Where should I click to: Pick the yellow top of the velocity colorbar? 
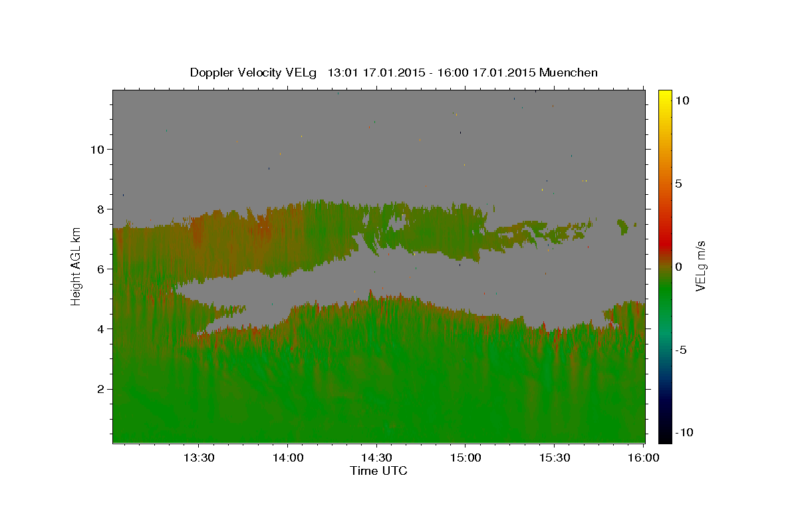click(665, 96)
